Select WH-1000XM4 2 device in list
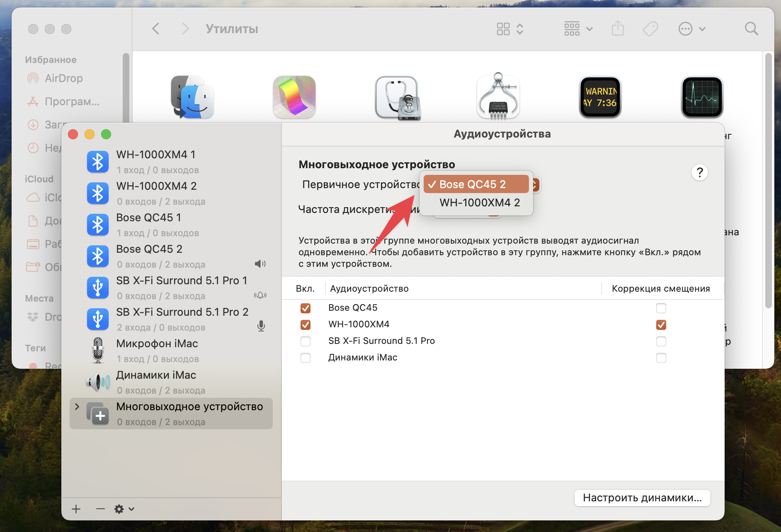 171,193
